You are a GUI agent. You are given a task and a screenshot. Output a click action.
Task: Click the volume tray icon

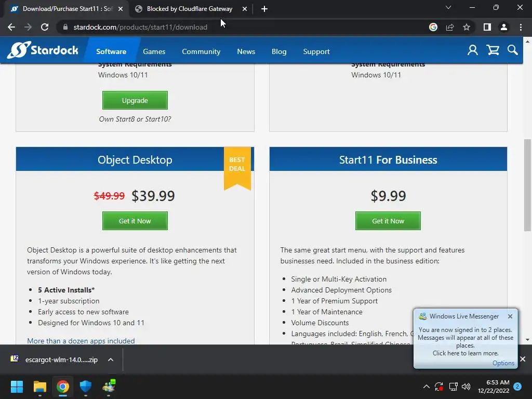coord(466,386)
